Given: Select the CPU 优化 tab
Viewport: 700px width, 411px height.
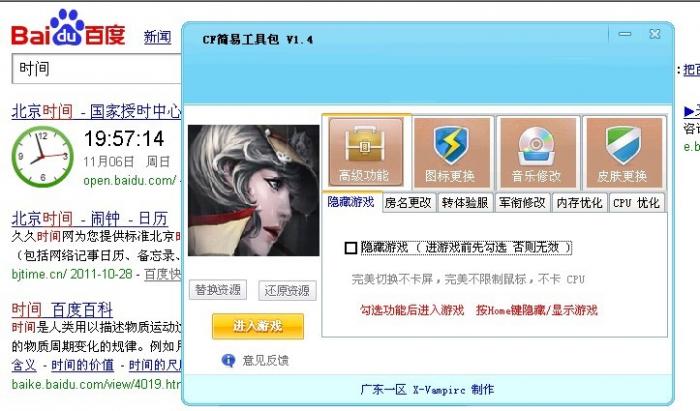Looking at the screenshot, I should [x=637, y=203].
